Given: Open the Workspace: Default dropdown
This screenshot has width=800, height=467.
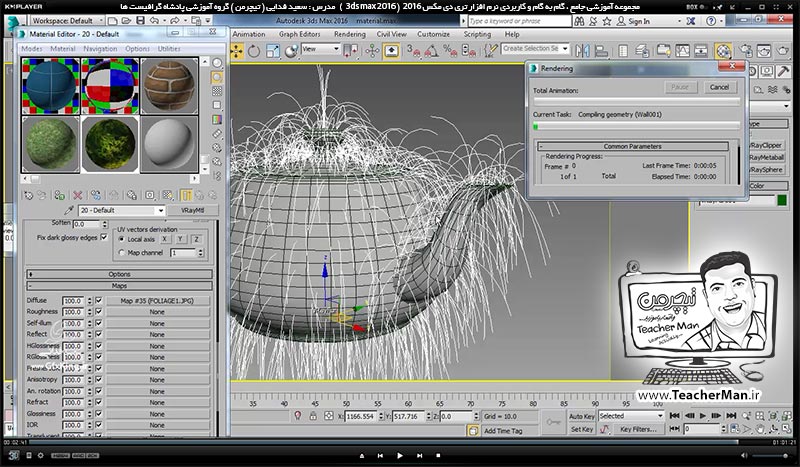Looking at the screenshot, I should click(x=67, y=21).
